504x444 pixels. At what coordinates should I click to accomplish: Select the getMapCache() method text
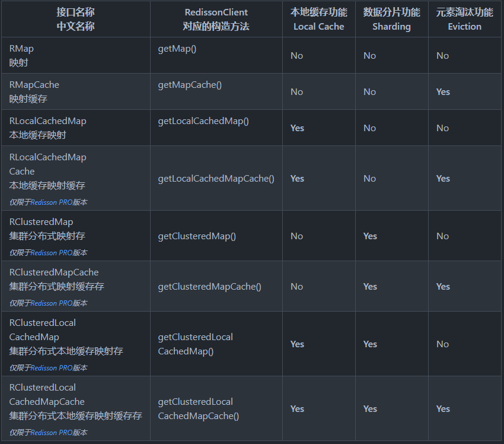tap(190, 85)
